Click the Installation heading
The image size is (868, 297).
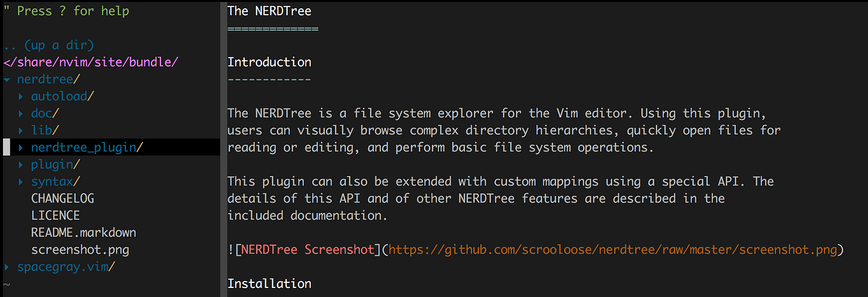point(269,283)
